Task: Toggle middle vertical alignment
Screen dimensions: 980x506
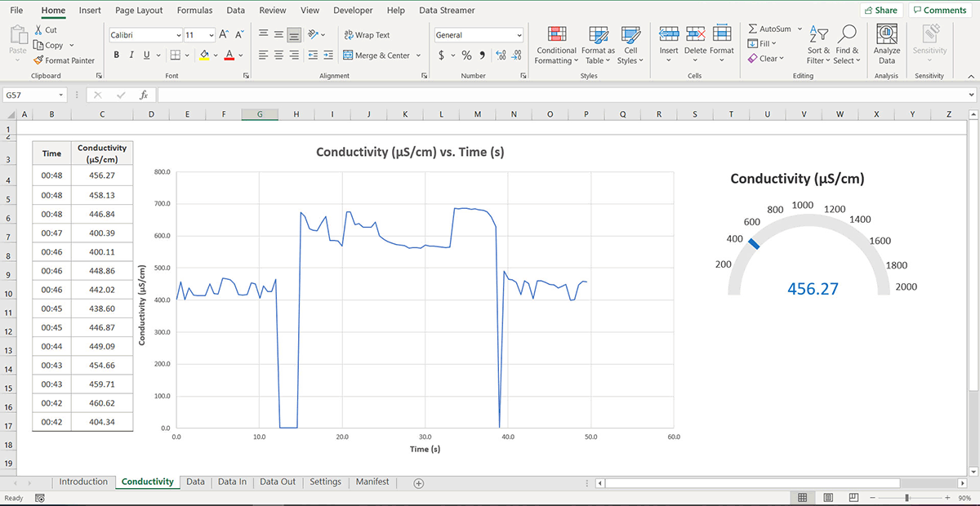Action: 278,34
